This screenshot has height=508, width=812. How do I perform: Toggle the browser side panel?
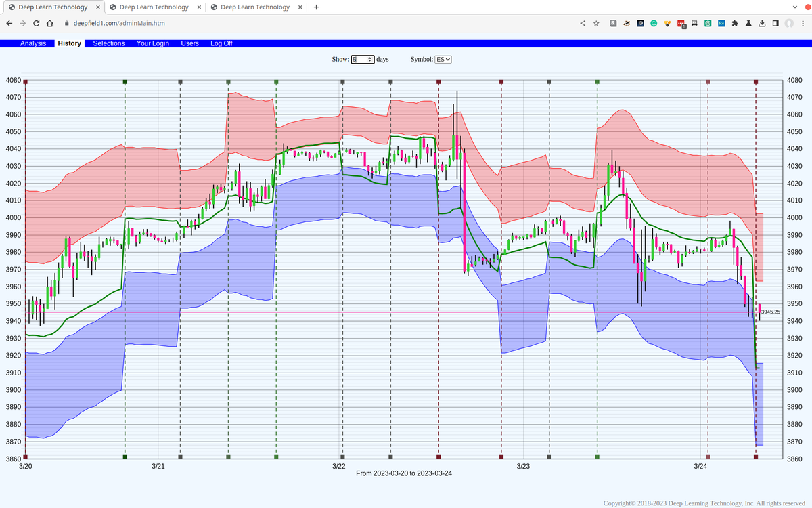775,23
